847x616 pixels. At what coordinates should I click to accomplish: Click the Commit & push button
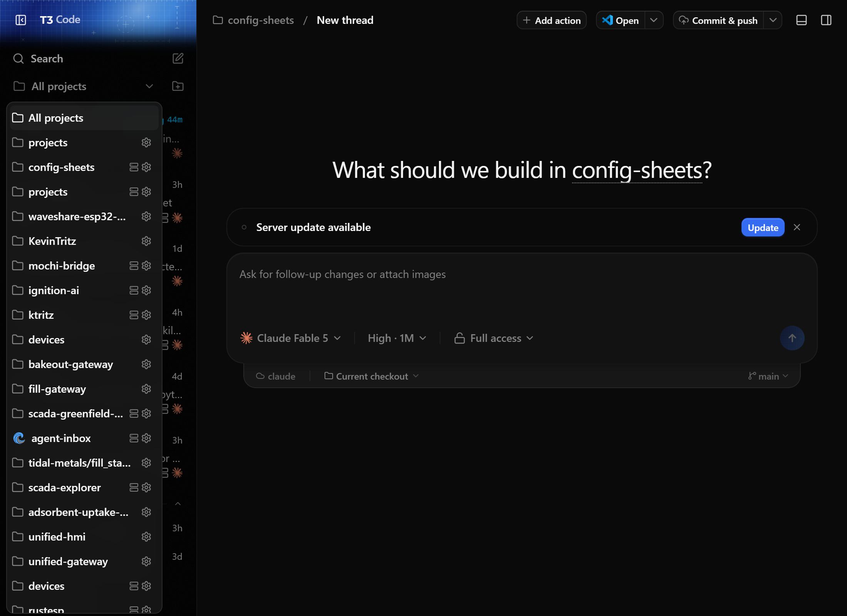tap(718, 20)
